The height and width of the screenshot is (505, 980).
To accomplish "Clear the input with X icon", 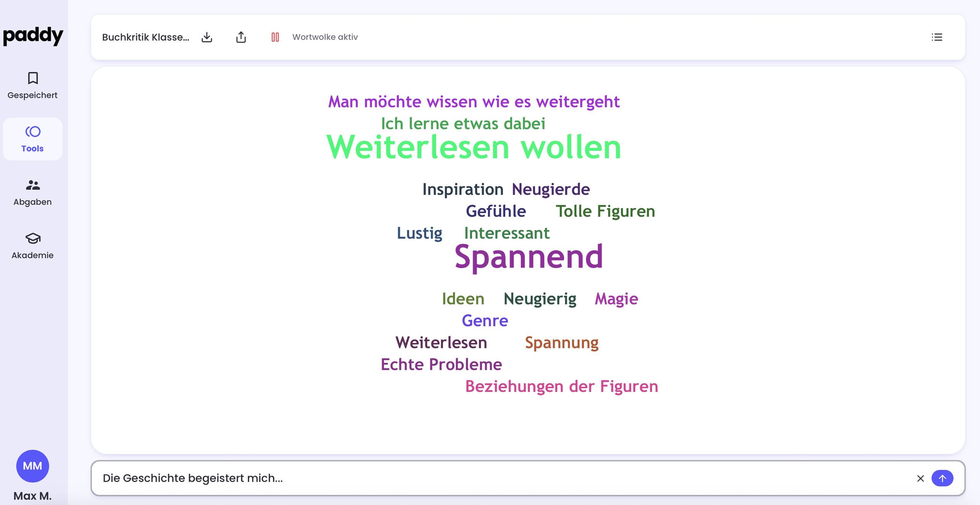I will click(x=920, y=478).
